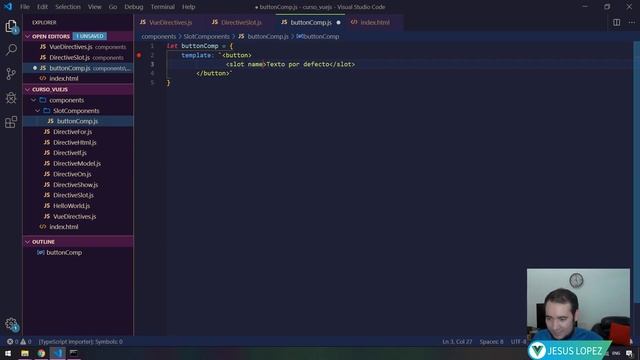Click the Spaces: 8 indentation status item
Image resolution: width=640 pixels, height=360 pixels.
491,342
